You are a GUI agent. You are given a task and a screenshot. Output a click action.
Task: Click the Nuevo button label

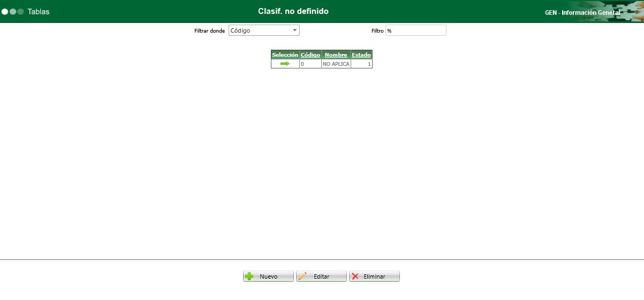[x=269, y=276]
